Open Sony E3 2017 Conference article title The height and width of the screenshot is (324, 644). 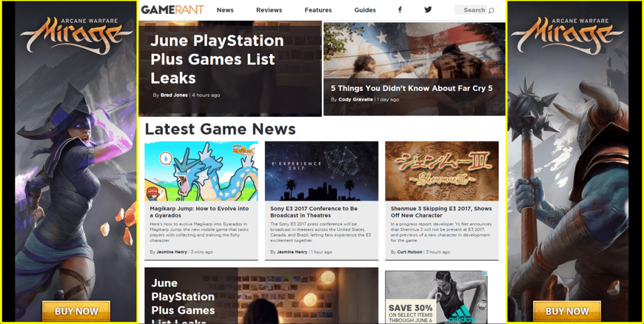314,212
